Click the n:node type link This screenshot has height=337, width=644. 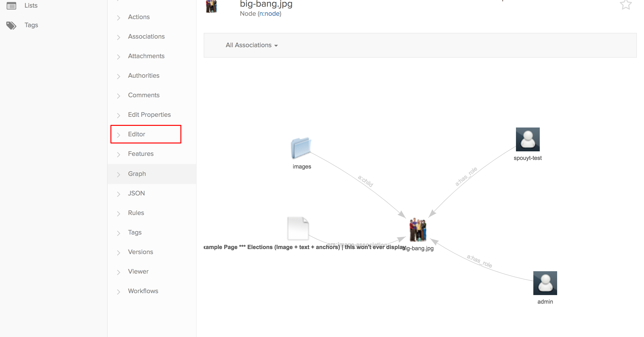[269, 14]
